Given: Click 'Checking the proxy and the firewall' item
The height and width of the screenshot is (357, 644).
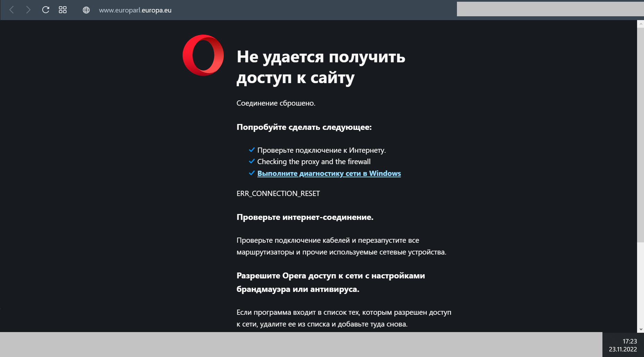Looking at the screenshot, I should [314, 162].
